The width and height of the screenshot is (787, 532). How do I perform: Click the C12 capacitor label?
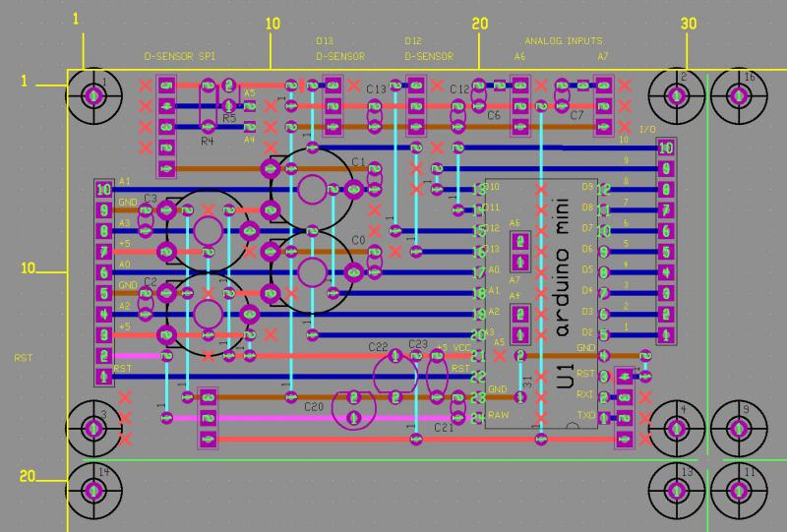(459, 89)
